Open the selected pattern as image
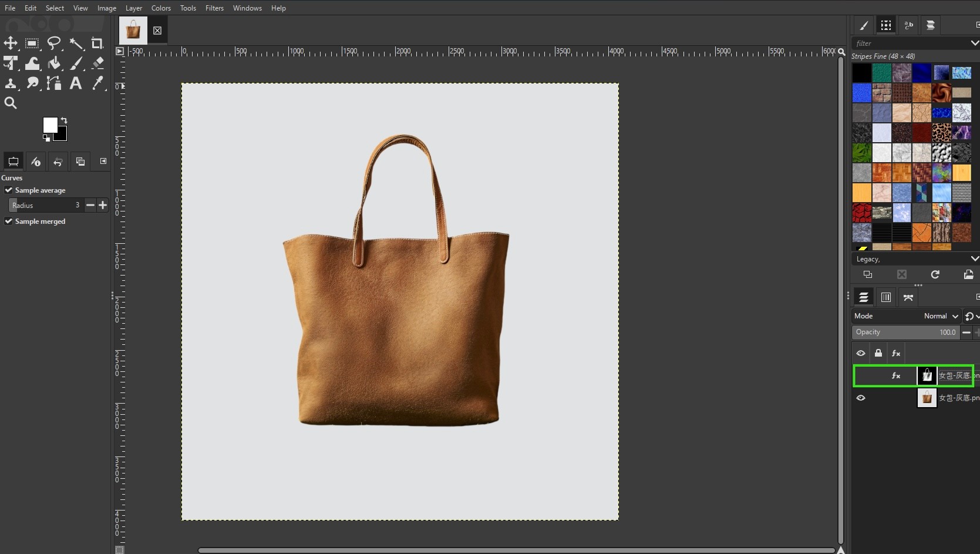Screen dimensions: 980x554 click(x=969, y=274)
